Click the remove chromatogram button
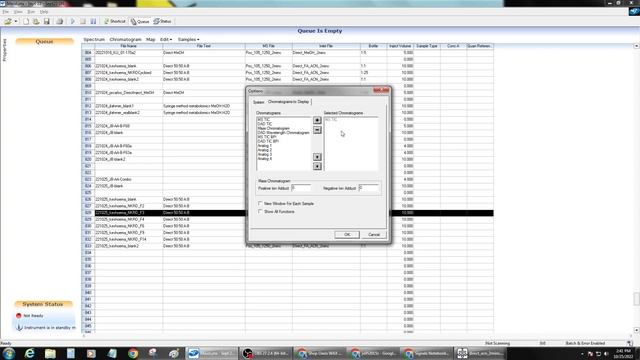The width and height of the screenshot is (640, 360). pos(317,130)
